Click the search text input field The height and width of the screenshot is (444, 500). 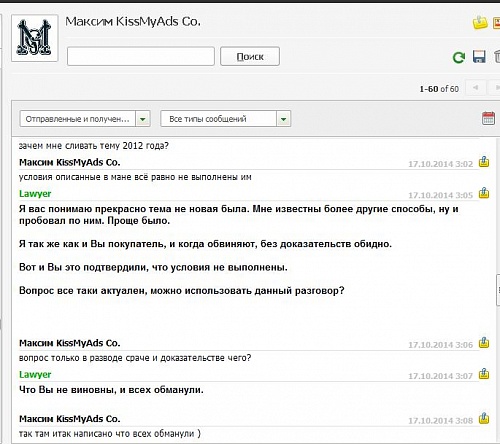141,56
